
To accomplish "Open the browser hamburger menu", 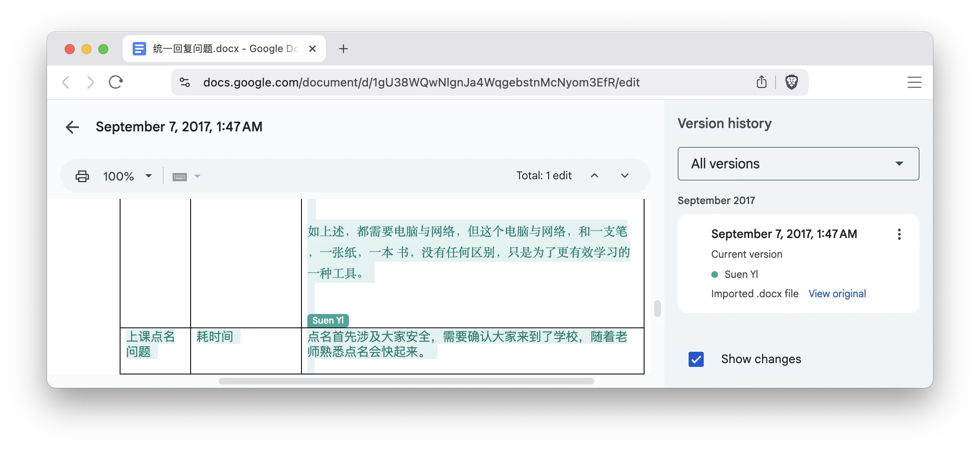I will (x=914, y=82).
